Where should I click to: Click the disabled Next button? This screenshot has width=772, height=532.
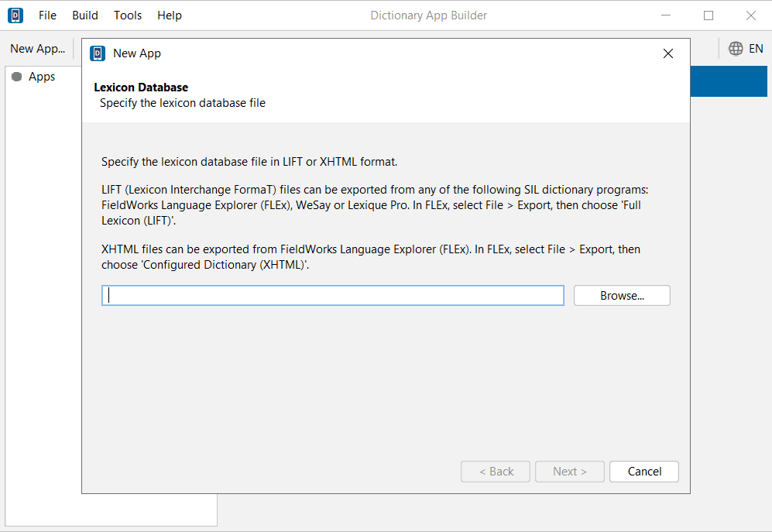569,471
